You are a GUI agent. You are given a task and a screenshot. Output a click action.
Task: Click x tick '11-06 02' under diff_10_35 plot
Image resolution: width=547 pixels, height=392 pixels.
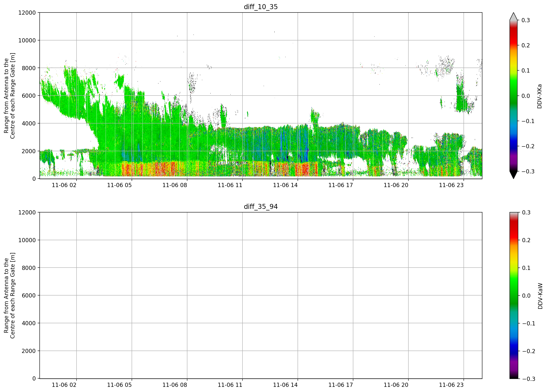(64, 185)
